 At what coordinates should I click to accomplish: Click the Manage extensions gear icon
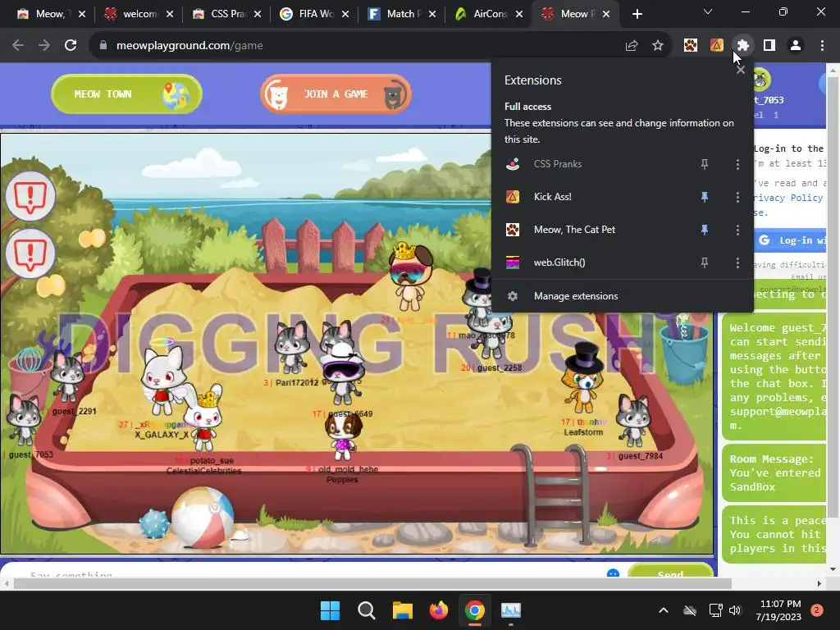pyautogui.click(x=513, y=295)
